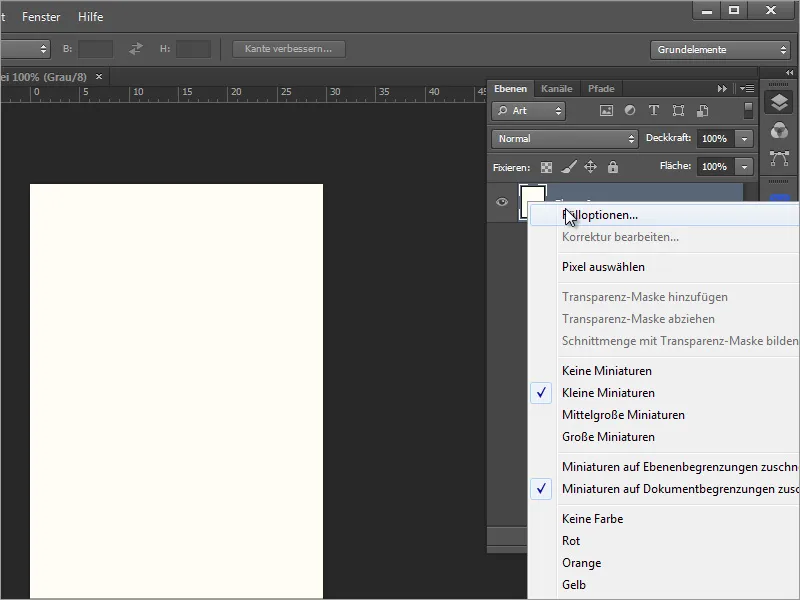Choose Miniaturen auf Ebenenbegrenzungen zuschneiden

(x=664, y=467)
